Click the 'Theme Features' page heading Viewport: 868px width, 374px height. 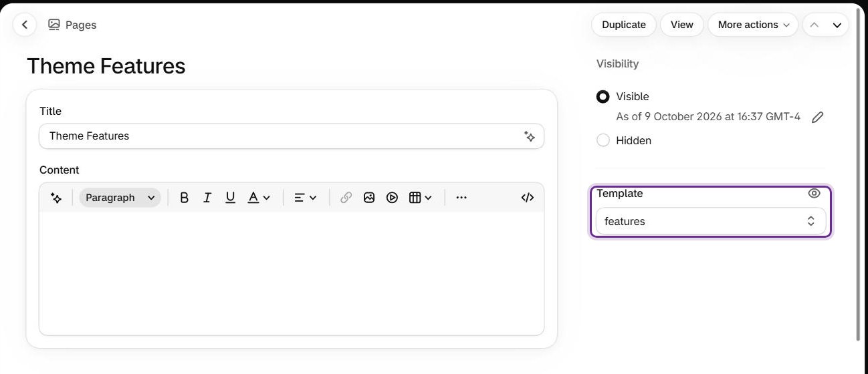(x=106, y=66)
